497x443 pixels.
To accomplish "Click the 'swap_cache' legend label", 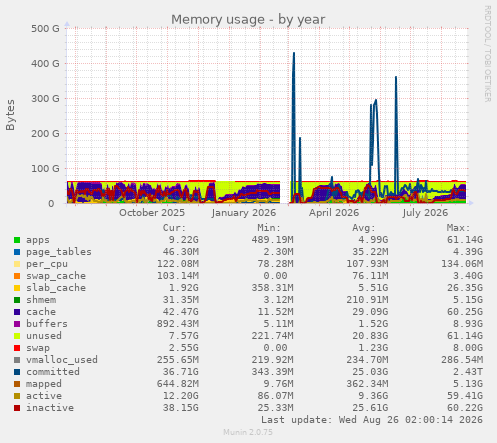I will [56, 276].
